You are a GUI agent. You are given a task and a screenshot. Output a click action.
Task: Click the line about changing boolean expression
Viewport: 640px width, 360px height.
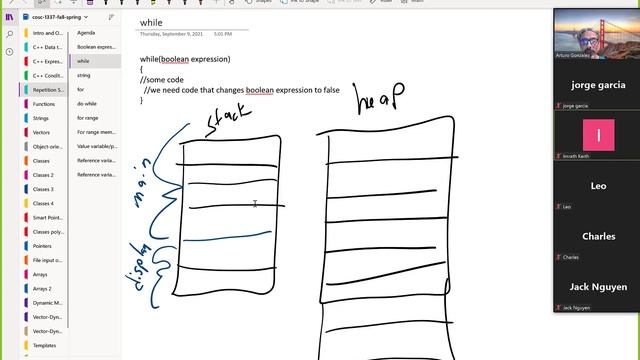(x=242, y=90)
